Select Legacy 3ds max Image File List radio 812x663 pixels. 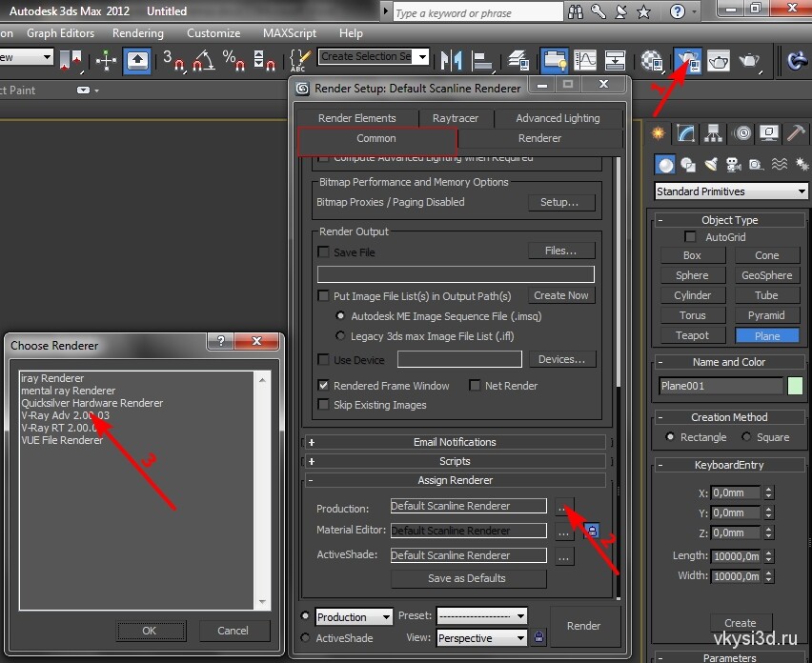coord(340,335)
